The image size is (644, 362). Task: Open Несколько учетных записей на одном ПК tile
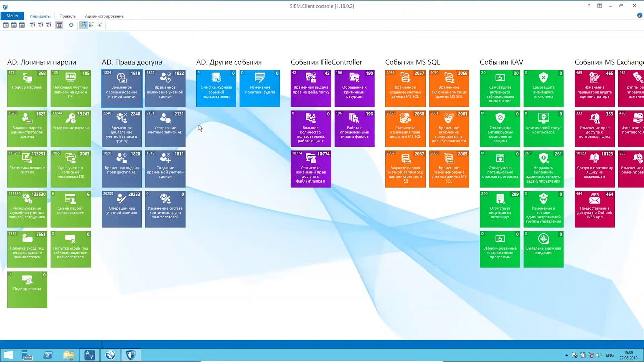(x=71, y=88)
